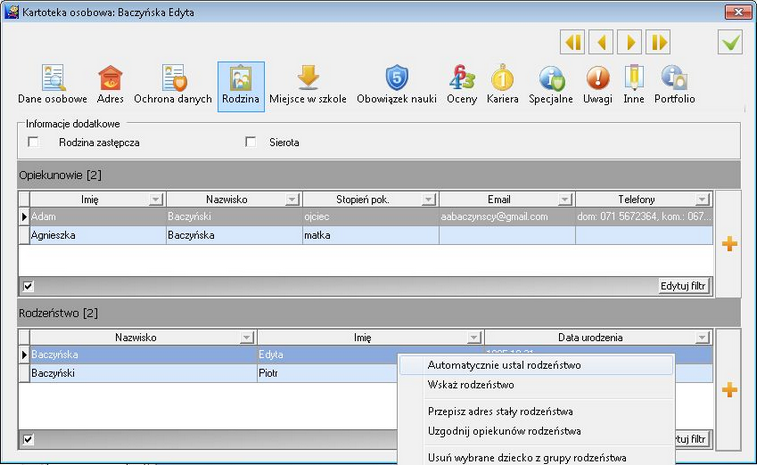757x465 pixels.
Task: Open the Obowiązek nauki shield icon
Action: [396, 78]
